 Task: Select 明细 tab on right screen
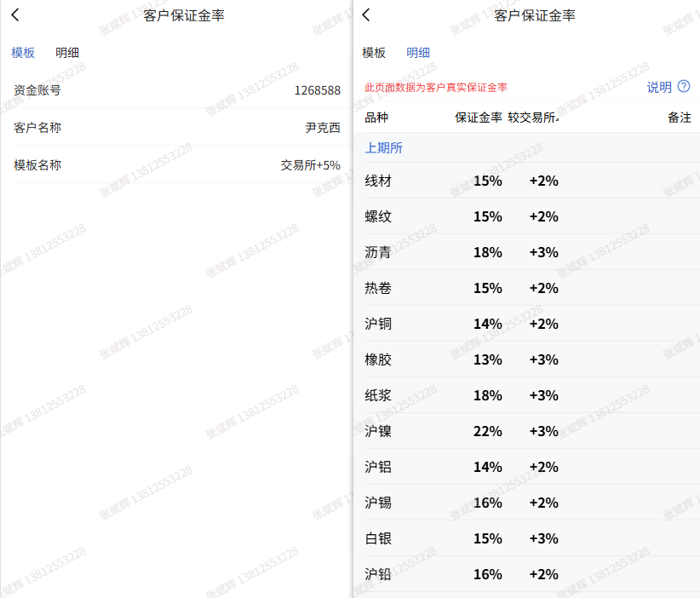coord(418,53)
